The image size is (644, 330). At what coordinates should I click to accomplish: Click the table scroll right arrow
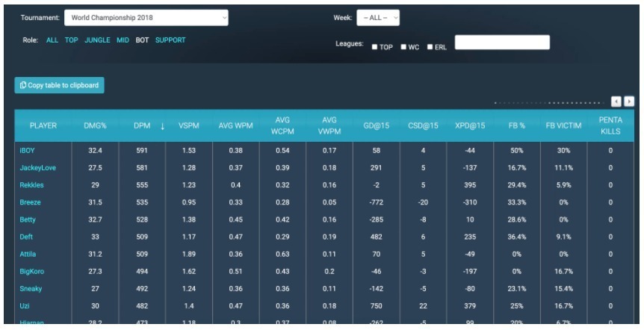pos(629,102)
